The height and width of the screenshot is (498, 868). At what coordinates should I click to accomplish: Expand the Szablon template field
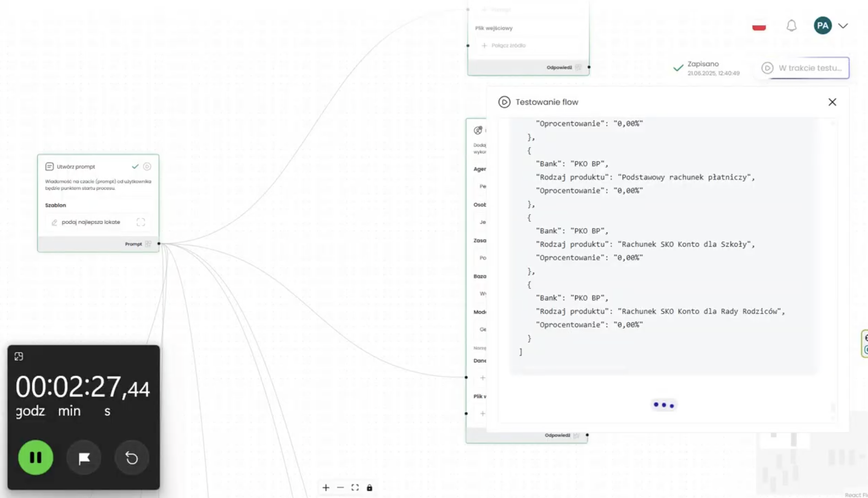[141, 222]
